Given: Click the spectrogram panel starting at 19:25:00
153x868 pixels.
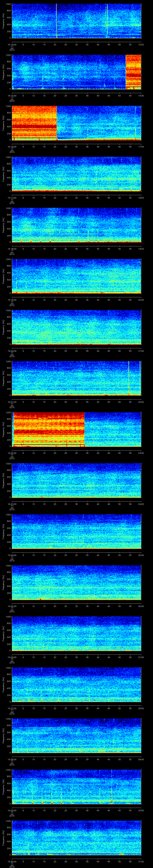Looking at the screenshot, I should [x=77, y=582].
